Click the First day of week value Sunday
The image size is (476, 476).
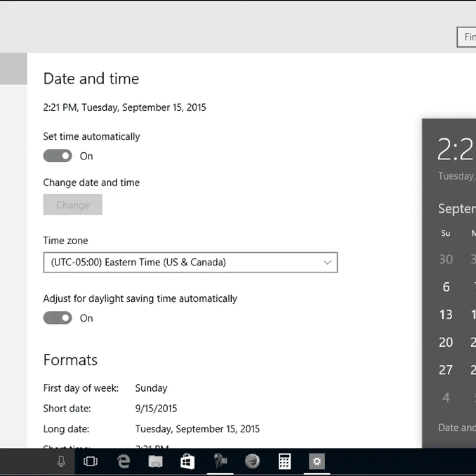(151, 388)
